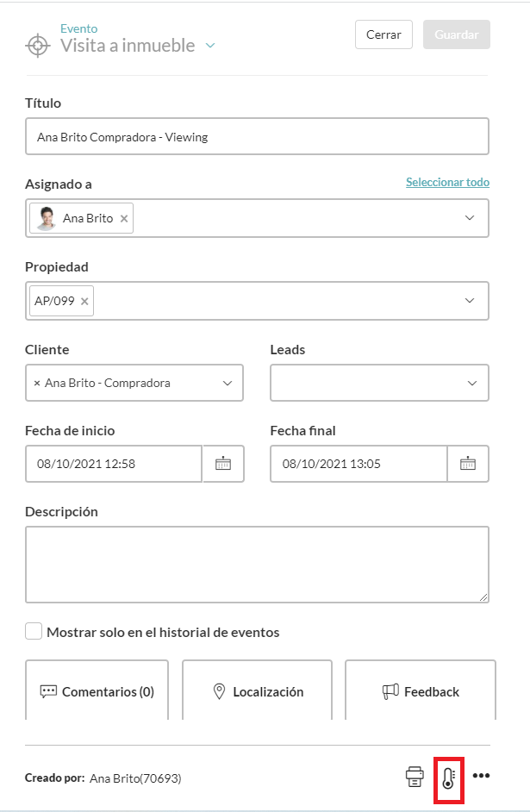
Task: Switch to the Localización tab
Action: tap(257, 691)
